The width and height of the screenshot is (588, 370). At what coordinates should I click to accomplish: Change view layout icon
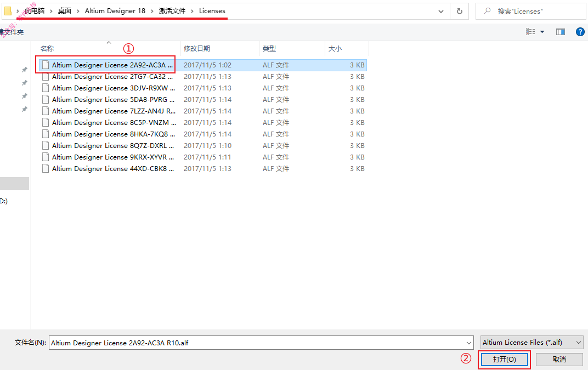[530, 32]
